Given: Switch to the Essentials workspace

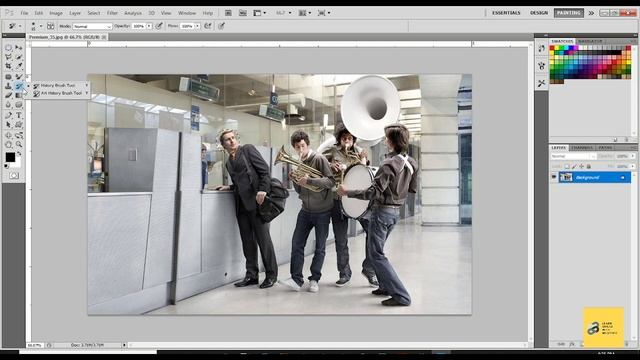Looking at the screenshot, I should click(506, 13).
